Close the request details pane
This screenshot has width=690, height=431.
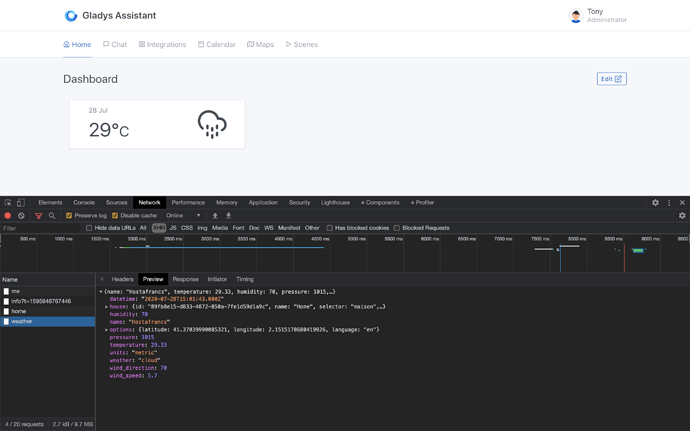tap(102, 279)
